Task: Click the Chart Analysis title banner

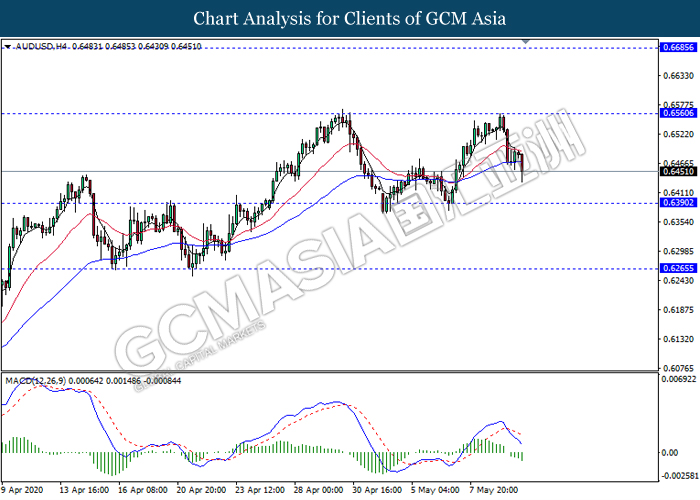Action: tap(350, 19)
